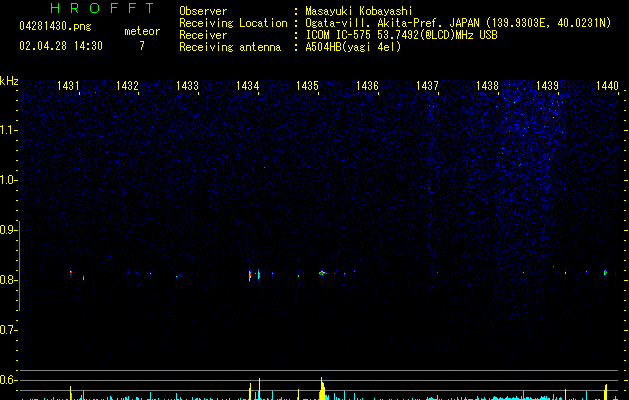Click the 'Receiving Location' label

click(x=233, y=23)
